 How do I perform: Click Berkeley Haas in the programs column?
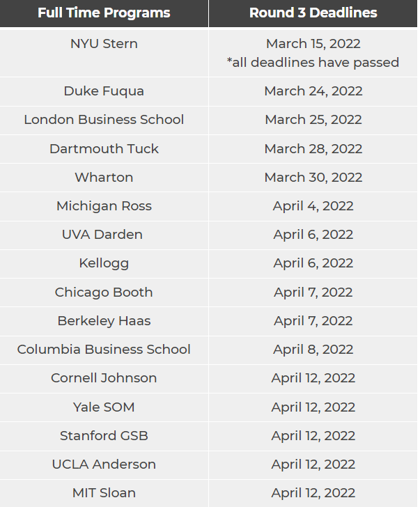coord(104,321)
